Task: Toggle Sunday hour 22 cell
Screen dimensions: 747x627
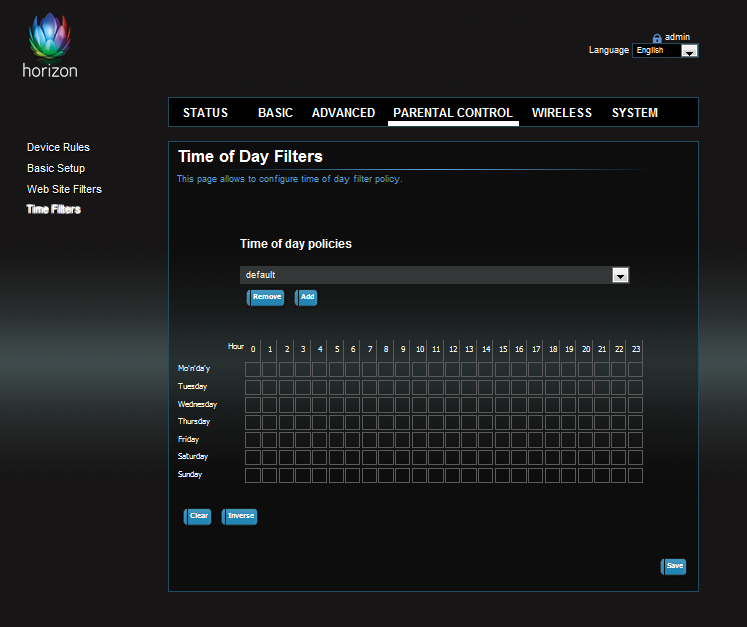Action: pos(618,475)
